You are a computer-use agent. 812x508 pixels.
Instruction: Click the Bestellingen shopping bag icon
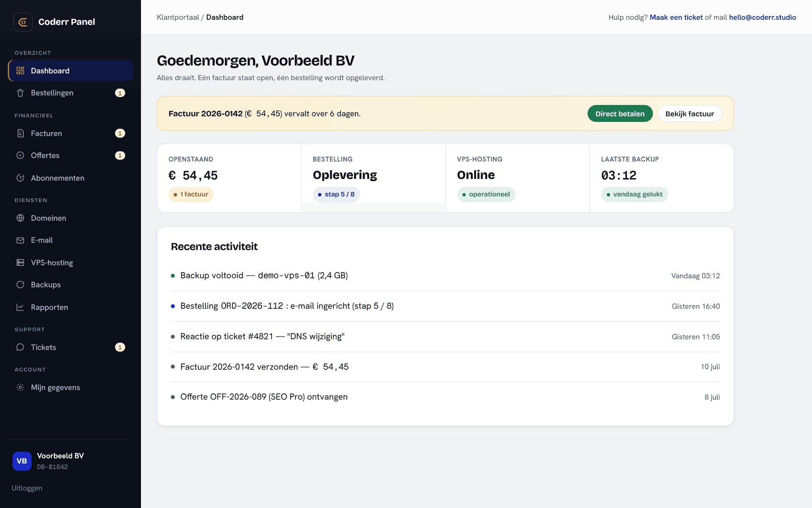coord(20,93)
